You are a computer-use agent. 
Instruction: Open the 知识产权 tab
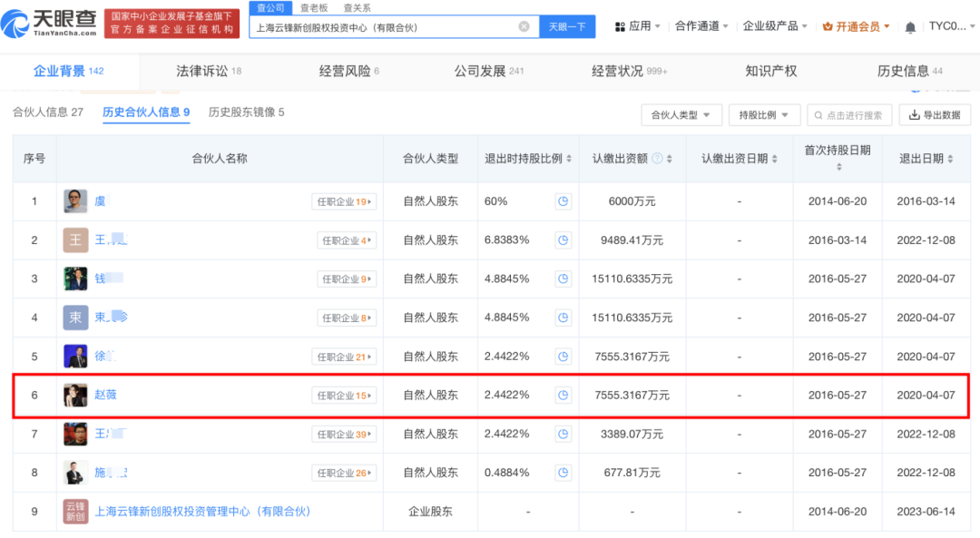771,72
